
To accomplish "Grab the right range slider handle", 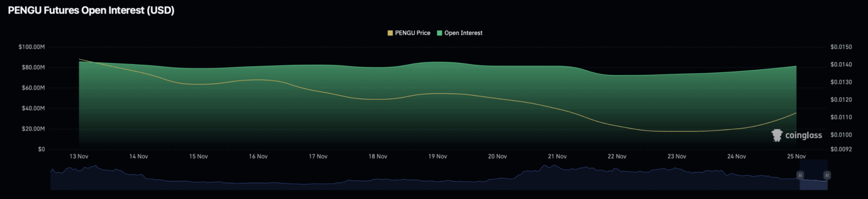I will coord(827,175).
